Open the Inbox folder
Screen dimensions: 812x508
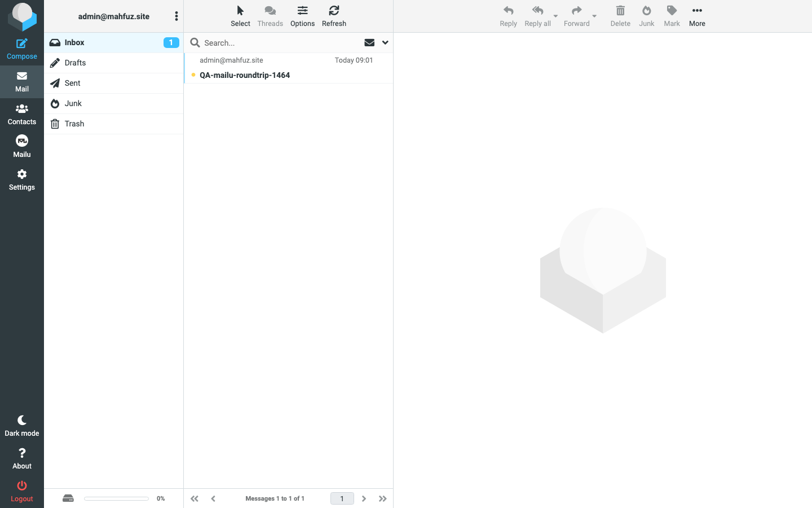(114, 42)
